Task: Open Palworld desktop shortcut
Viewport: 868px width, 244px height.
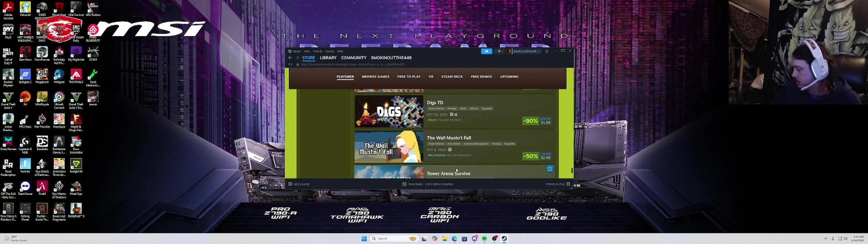Action: (25, 9)
